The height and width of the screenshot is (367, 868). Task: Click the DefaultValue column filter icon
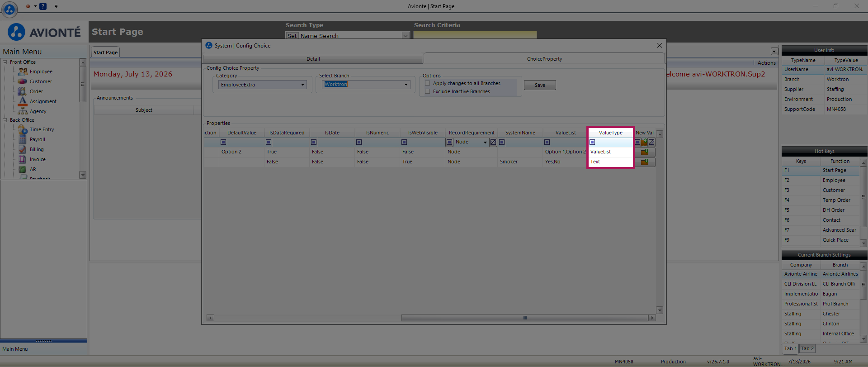[223, 142]
